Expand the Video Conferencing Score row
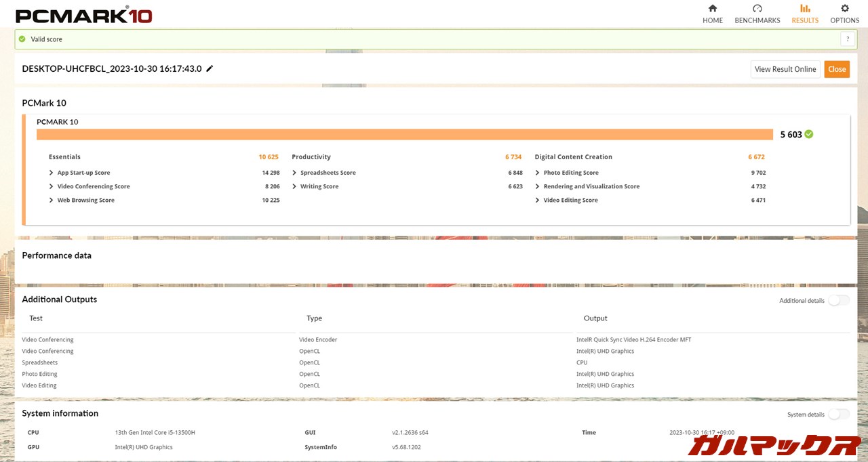Image resolution: width=868 pixels, height=462 pixels. (52, 186)
